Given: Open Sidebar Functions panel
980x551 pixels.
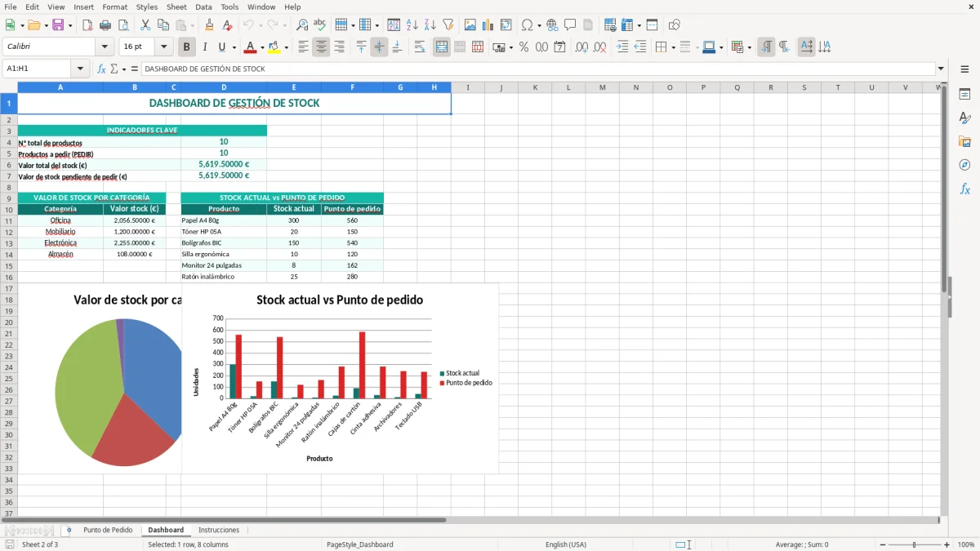Looking at the screenshot, I should (x=964, y=189).
